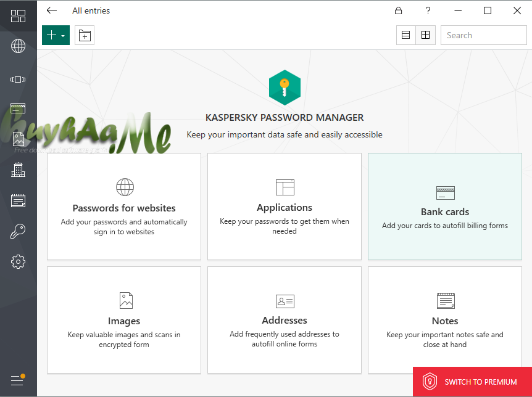The height and width of the screenshot is (397, 532).
Task: Click Switch to Premium button
Action: [472, 382]
